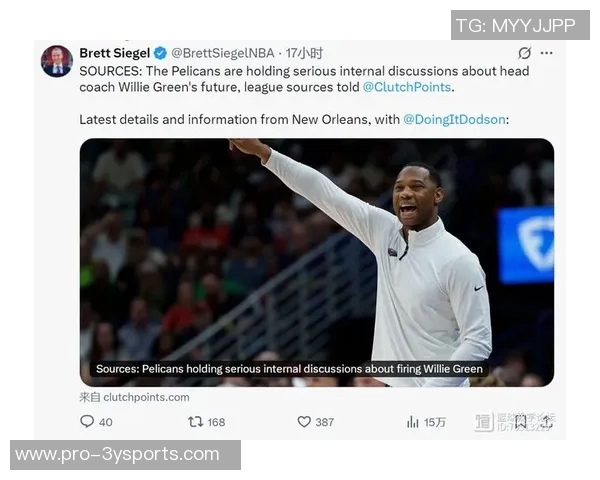Click the Grok circle-slash icon

[524, 53]
